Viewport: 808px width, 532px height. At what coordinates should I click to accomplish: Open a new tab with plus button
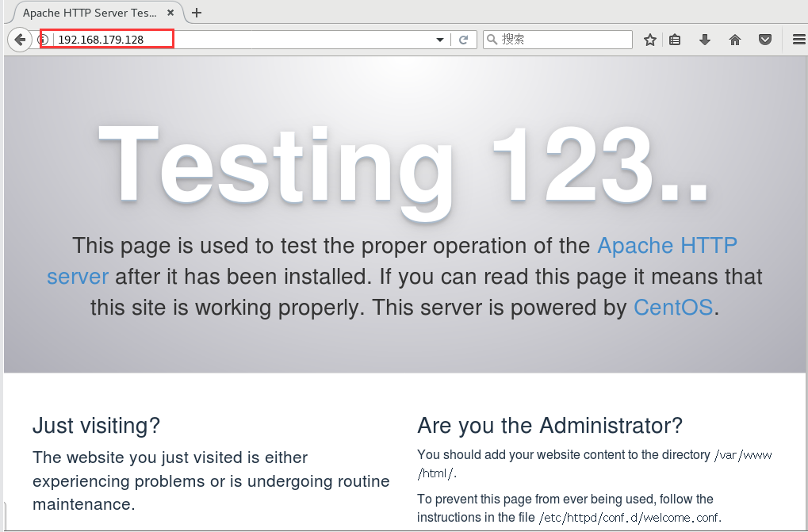(197, 13)
